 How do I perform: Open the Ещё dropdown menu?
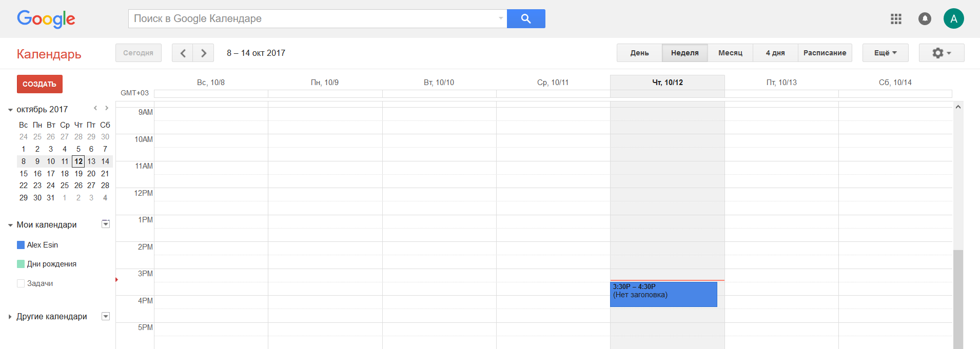click(x=885, y=53)
